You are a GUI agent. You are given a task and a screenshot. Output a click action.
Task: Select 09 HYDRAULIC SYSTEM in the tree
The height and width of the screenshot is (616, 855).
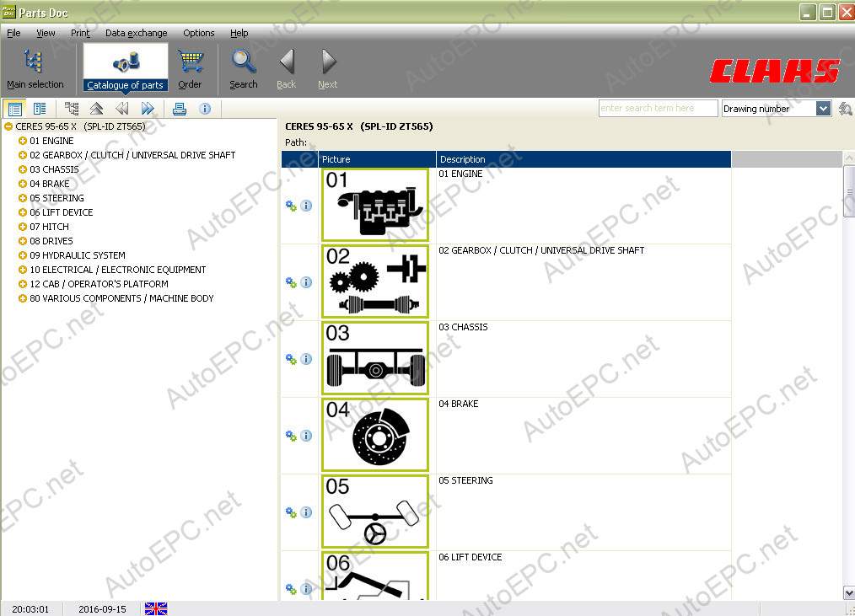pos(78,255)
